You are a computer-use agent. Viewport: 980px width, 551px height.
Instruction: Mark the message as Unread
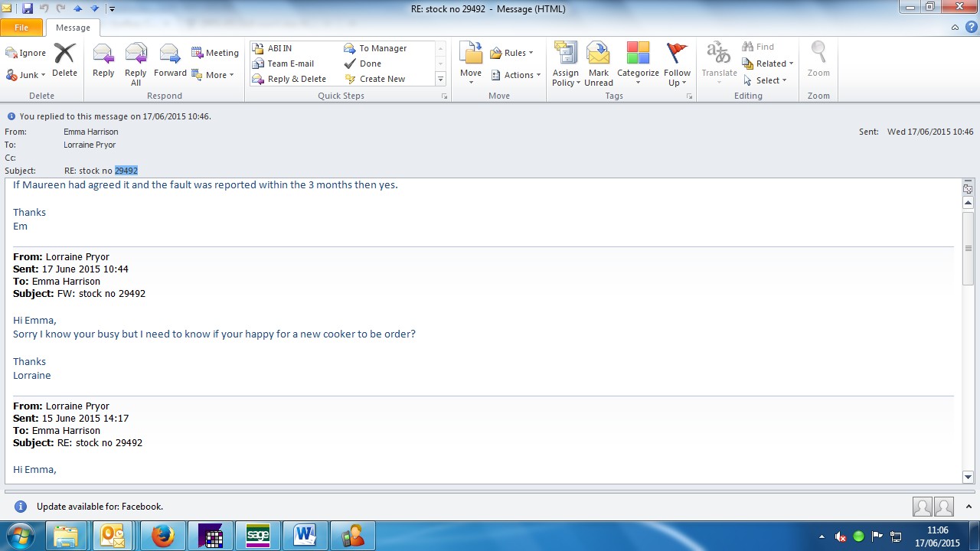point(598,64)
